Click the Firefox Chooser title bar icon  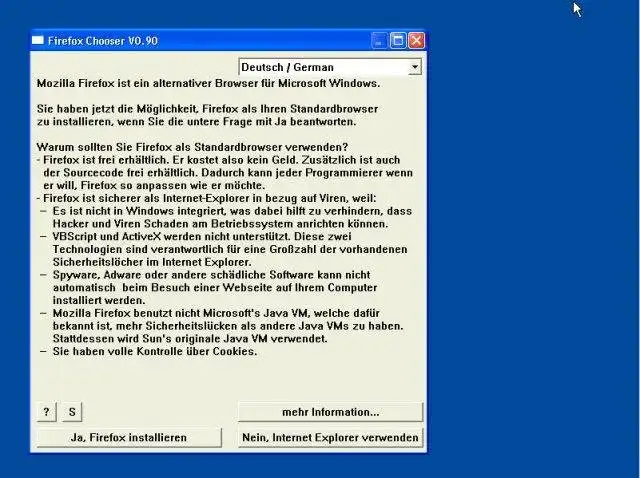coord(38,40)
